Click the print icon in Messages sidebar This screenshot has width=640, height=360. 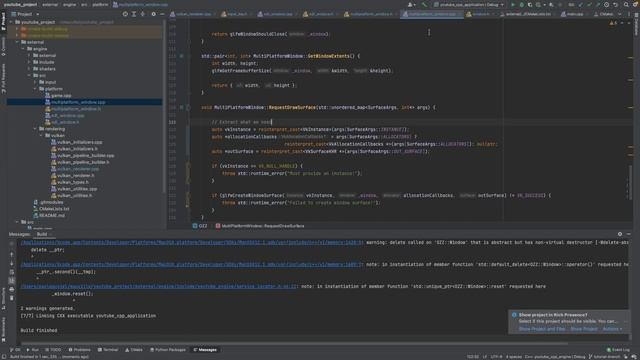[11, 289]
